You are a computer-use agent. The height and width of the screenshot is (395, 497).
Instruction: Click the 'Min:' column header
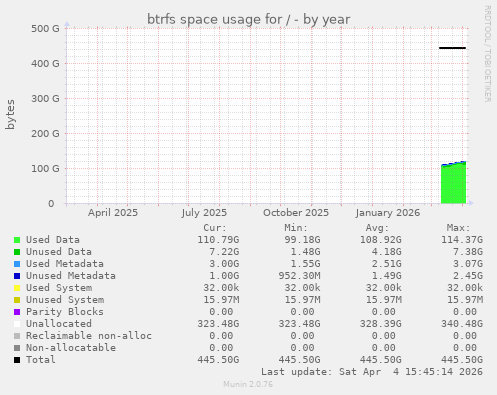(296, 228)
